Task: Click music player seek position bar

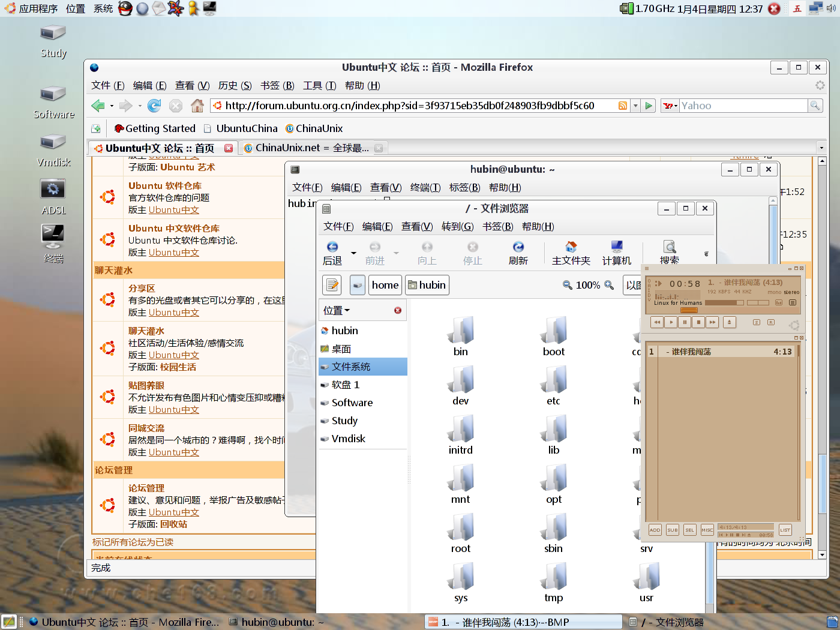Action: [721, 310]
